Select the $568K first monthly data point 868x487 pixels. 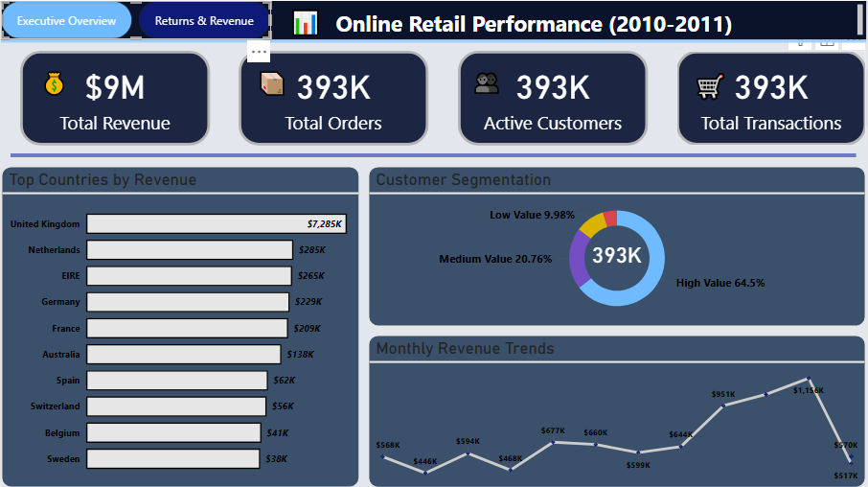pyautogui.click(x=383, y=457)
